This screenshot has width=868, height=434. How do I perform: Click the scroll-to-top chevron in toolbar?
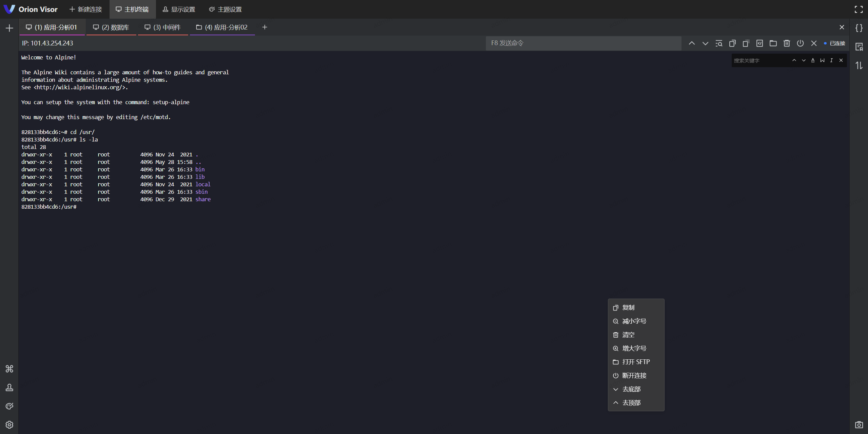pyautogui.click(x=692, y=43)
